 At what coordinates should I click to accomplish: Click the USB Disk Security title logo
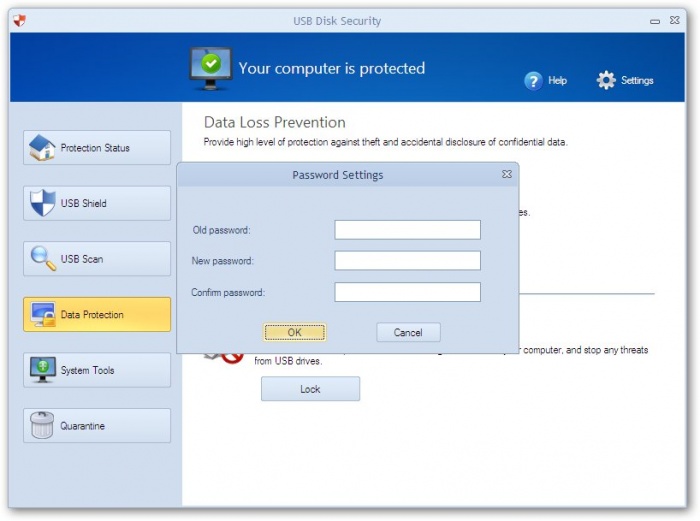tap(19, 21)
